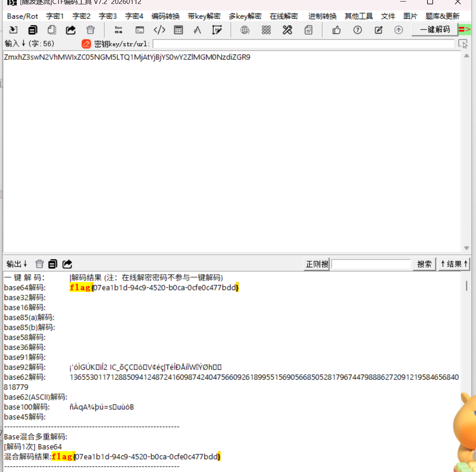
Task: Focus the 密钥key/str/url input field
Action: click(x=304, y=44)
